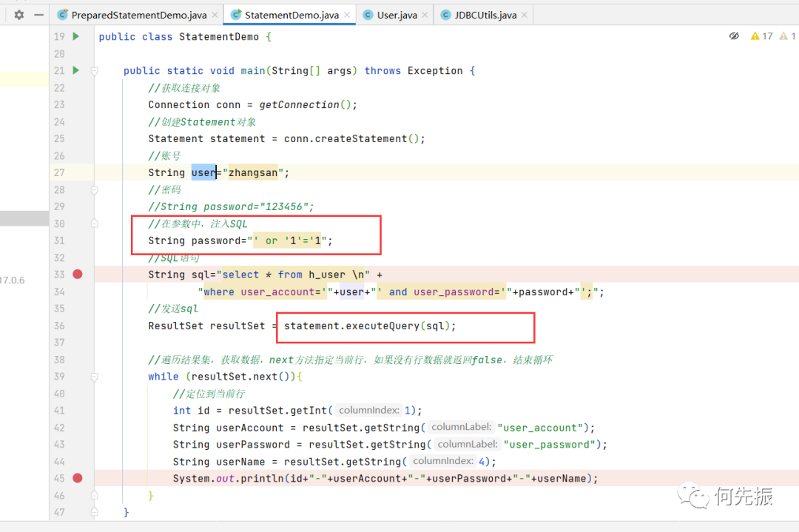Screen dimensions: 799x532
Task: Close the StatementDemo.java tab
Action: click(347, 15)
